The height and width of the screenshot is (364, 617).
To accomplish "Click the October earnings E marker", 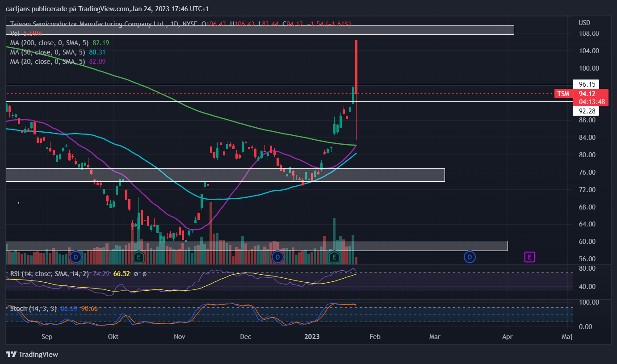I will pos(139,257).
